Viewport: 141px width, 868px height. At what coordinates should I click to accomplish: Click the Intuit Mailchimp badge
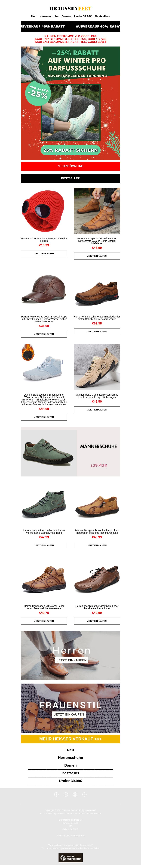tap(70, 857)
